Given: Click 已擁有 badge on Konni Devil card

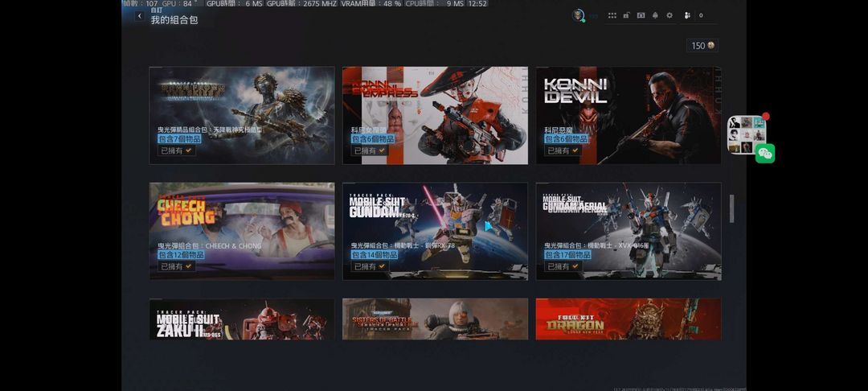Looking at the screenshot, I should pyautogui.click(x=563, y=150).
